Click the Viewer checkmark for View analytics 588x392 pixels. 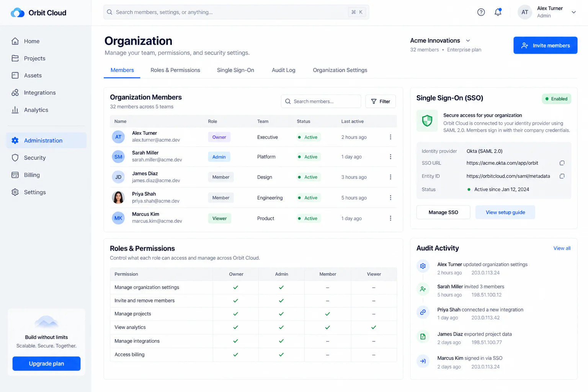click(x=374, y=327)
